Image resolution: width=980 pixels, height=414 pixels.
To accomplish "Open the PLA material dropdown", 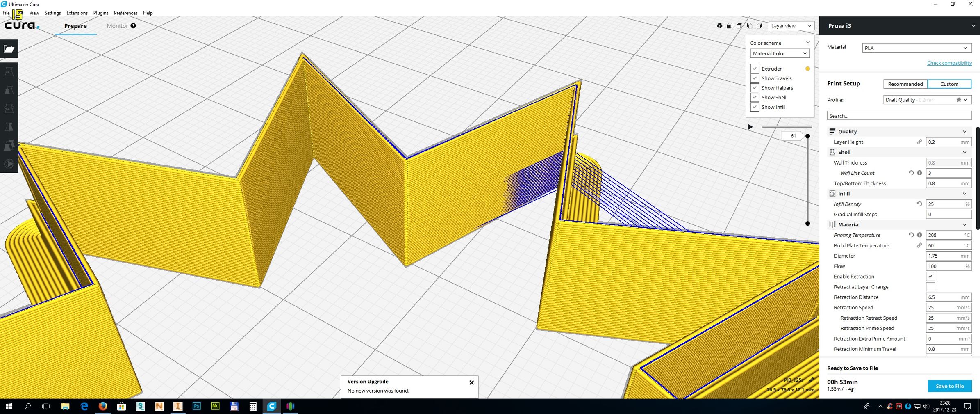I will tap(916, 48).
